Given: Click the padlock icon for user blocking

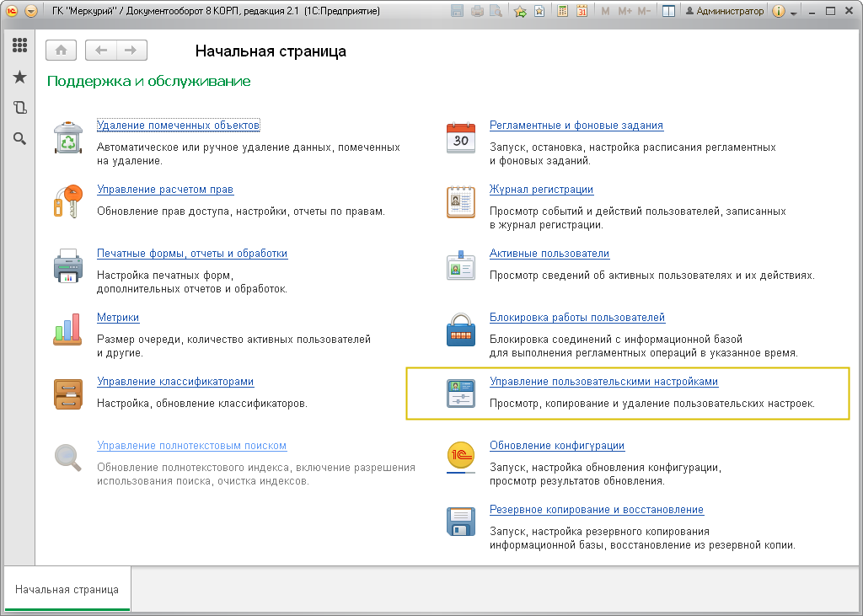Looking at the screenshot, I should (461, 329).
